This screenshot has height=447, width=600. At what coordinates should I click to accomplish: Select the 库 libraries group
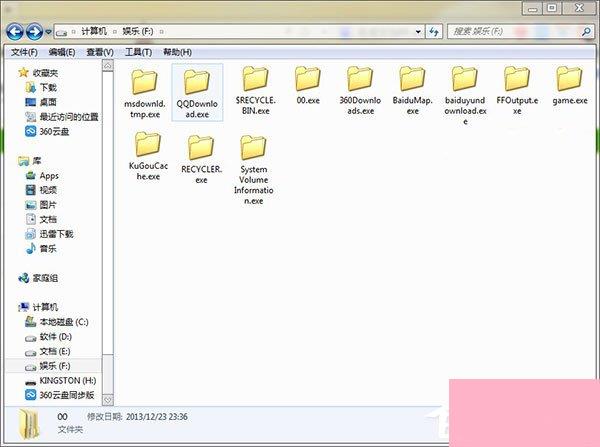(30, 161)
